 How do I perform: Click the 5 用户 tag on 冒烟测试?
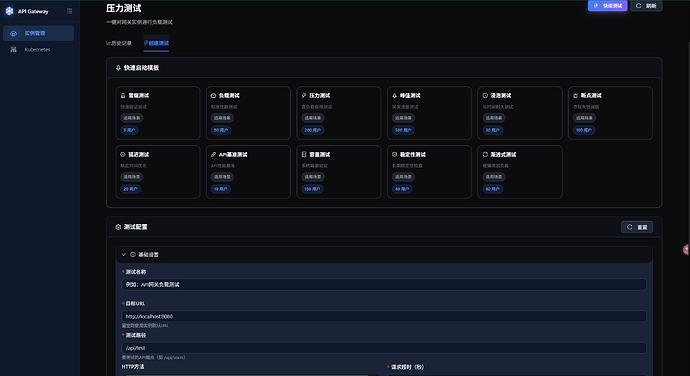pos(129,130)
